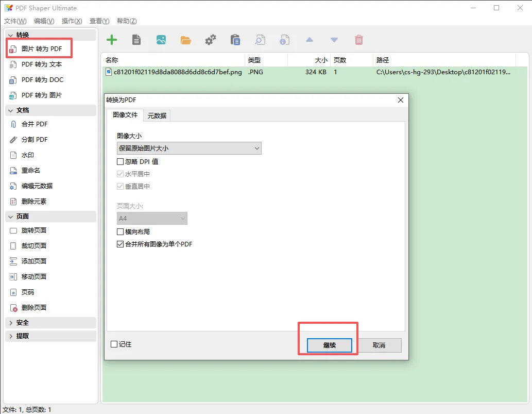
Task: Click the 水印 watermark icon
Action: tap(13, 155)
